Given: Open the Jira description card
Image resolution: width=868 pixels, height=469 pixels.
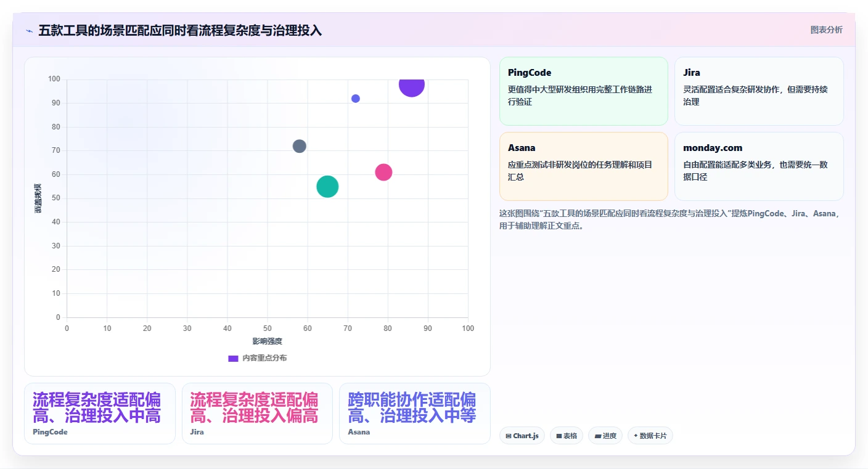Looking at the screenshot, I should (759, 91).
